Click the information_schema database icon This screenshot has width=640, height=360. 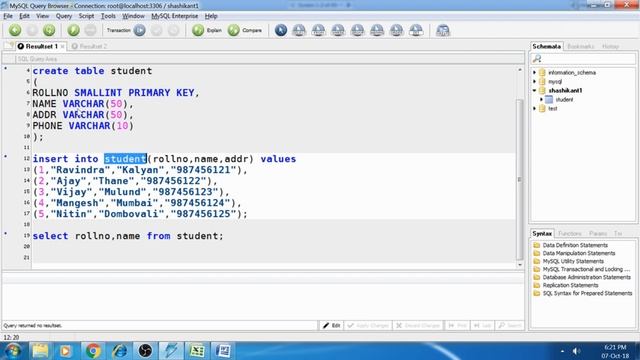pyautogui.click(x=542, y=73)
